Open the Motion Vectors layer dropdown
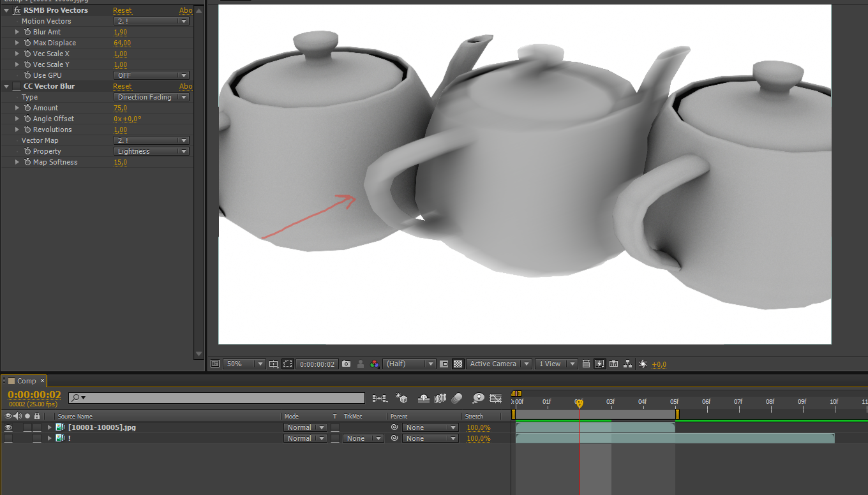 151,21
